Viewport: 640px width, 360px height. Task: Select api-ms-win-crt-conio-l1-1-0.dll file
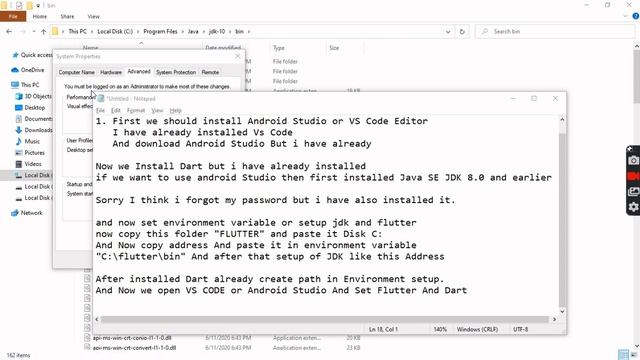[132, 338]
